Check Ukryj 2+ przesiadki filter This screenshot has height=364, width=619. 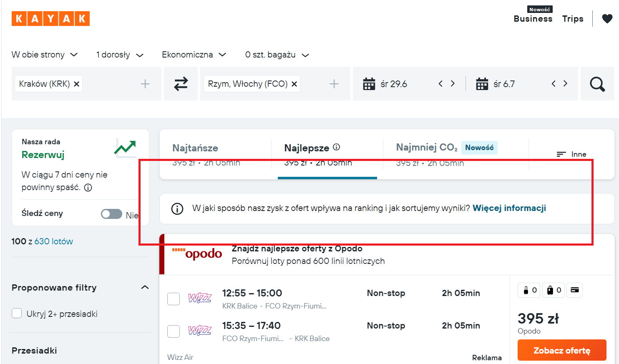[17, 314]
